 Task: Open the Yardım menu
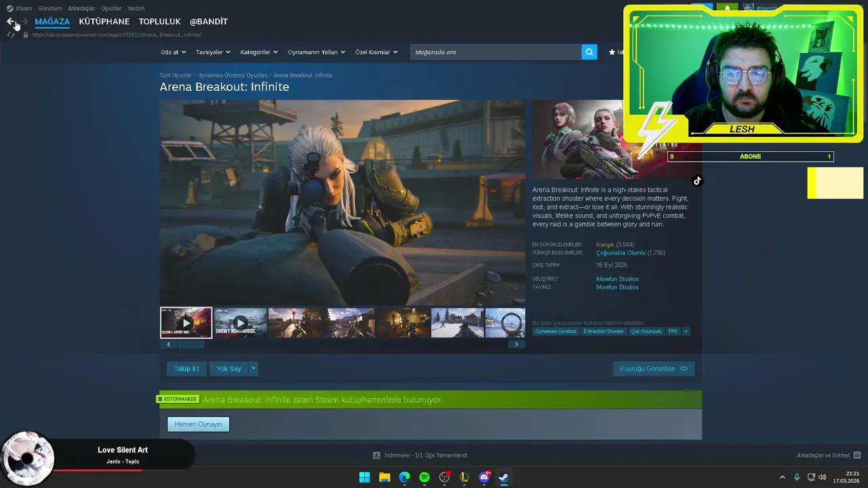[x=136, y=8]
